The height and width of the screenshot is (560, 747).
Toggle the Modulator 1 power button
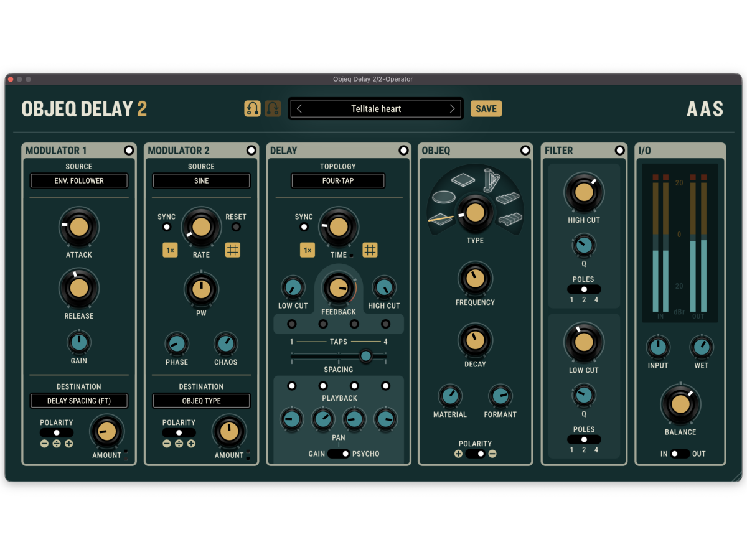coord(129,151)
